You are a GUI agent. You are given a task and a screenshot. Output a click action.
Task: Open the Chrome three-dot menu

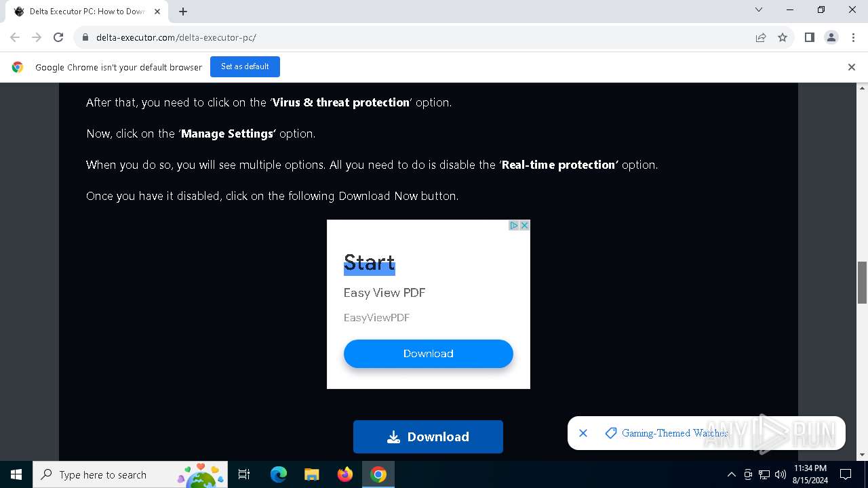pos(853,37)
